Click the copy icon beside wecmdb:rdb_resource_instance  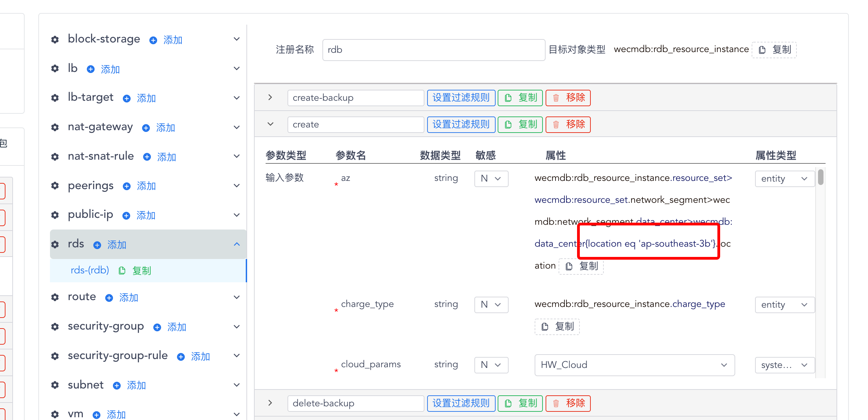[762, 49]
